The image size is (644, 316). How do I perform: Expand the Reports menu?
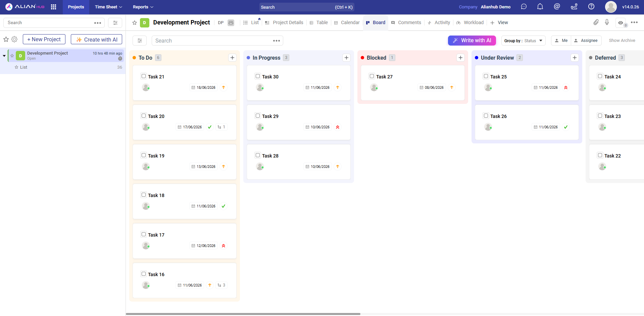143,7
